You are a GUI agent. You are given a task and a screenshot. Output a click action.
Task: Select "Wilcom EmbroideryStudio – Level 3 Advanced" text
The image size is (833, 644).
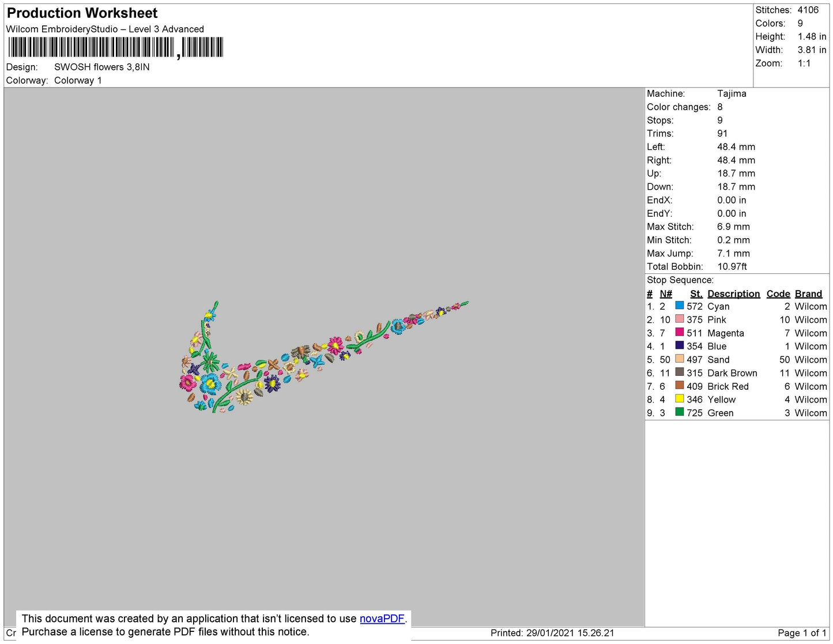105,29
